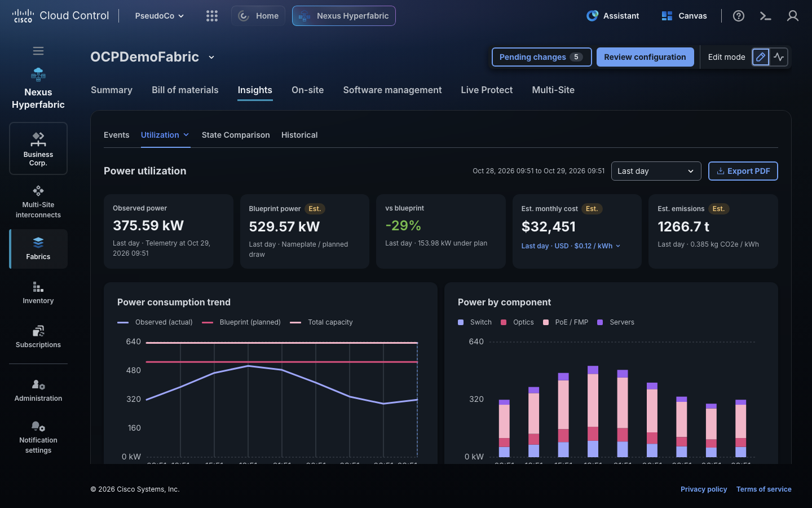The image size is (812, 508).
Task: Go to Multi-Site interconnects
Action: 38,202
